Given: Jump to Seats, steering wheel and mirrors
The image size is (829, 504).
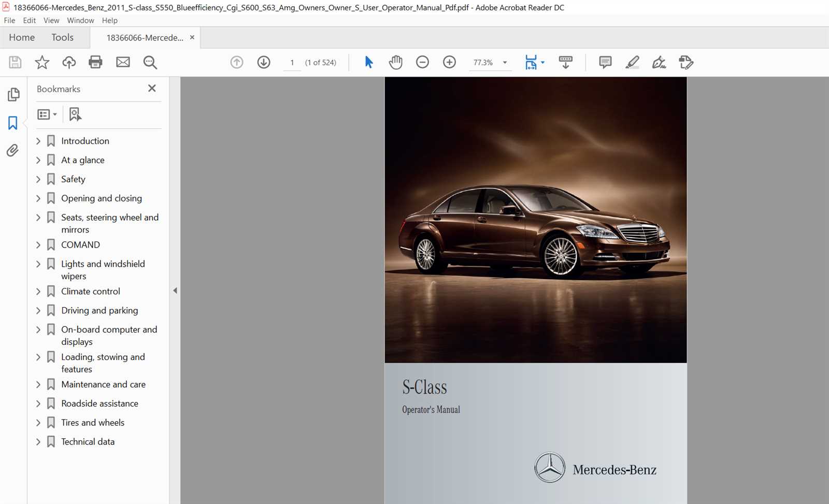Looking at the screenshot, I should (110, 223).
